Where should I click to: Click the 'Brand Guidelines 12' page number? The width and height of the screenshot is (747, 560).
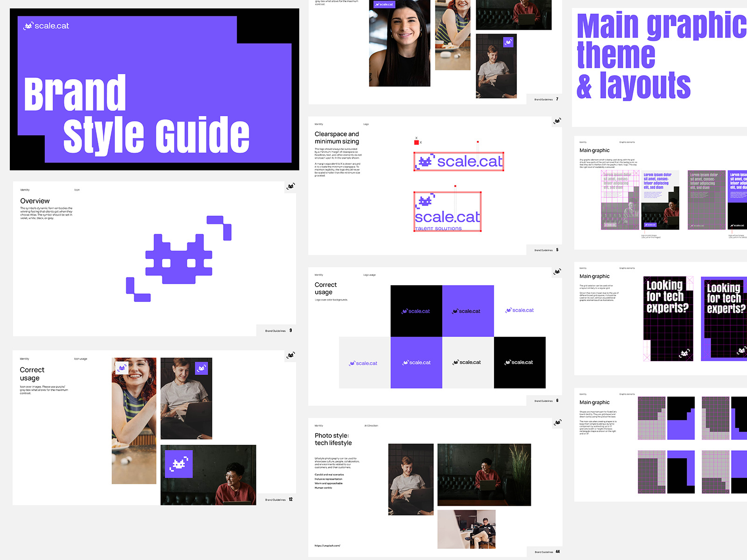point(279,499)
